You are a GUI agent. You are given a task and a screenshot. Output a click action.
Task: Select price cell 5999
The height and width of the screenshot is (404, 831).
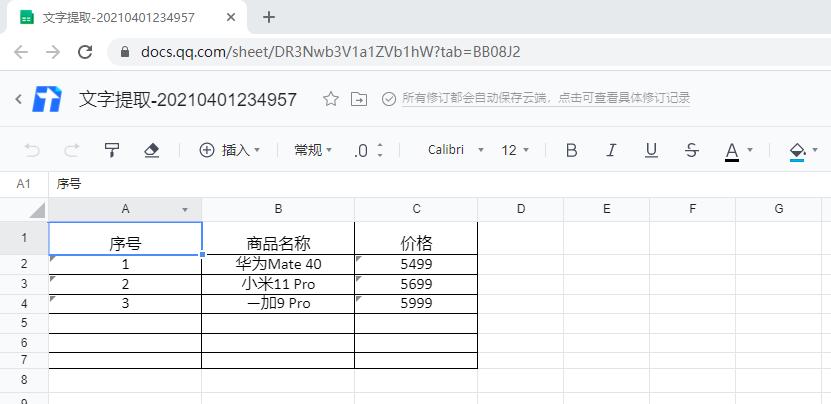coord(416,304)
